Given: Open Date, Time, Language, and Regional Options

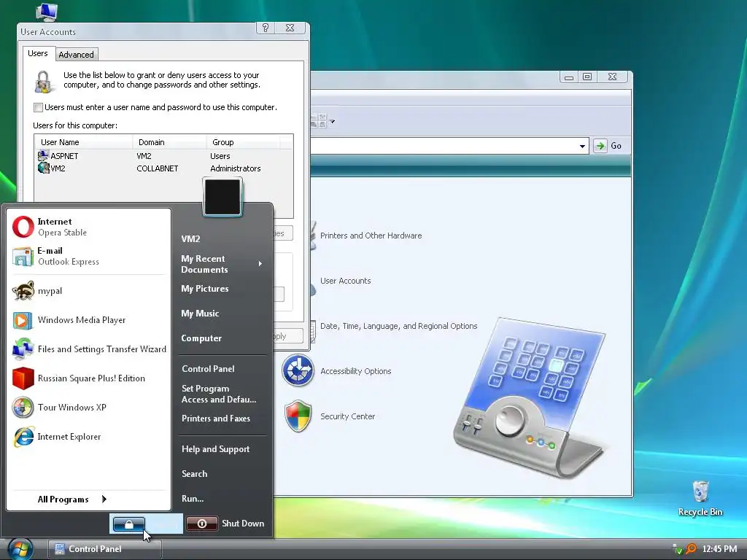Looking at the screenshot, I should tap(399, 326).
